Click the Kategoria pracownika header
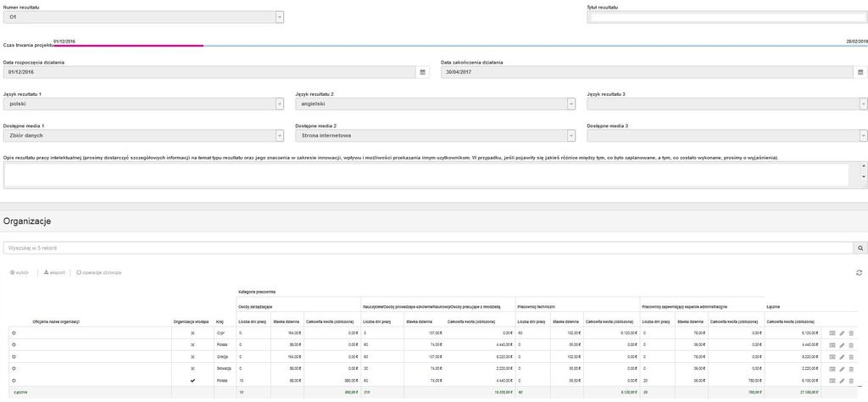 click(257, 291)
